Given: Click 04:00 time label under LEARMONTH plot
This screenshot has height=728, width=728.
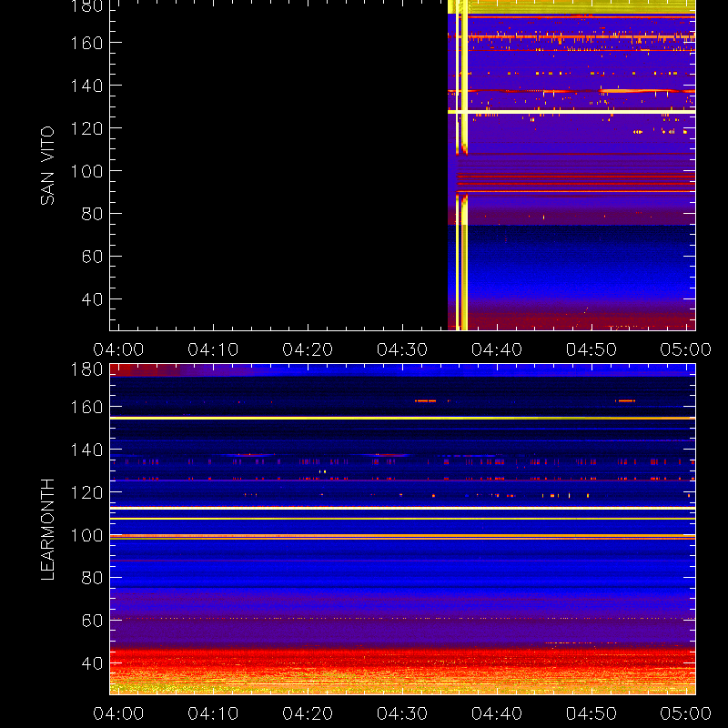Looking at the screenshot, I should click(118, 713).
